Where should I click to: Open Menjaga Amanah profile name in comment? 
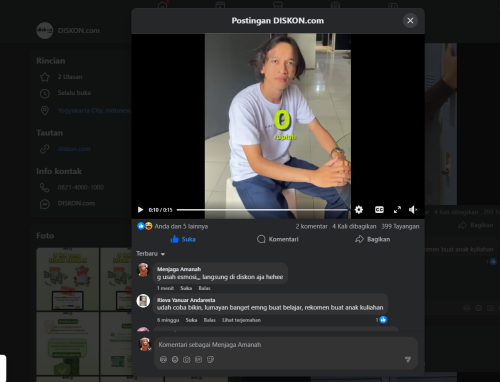point(179,269)
